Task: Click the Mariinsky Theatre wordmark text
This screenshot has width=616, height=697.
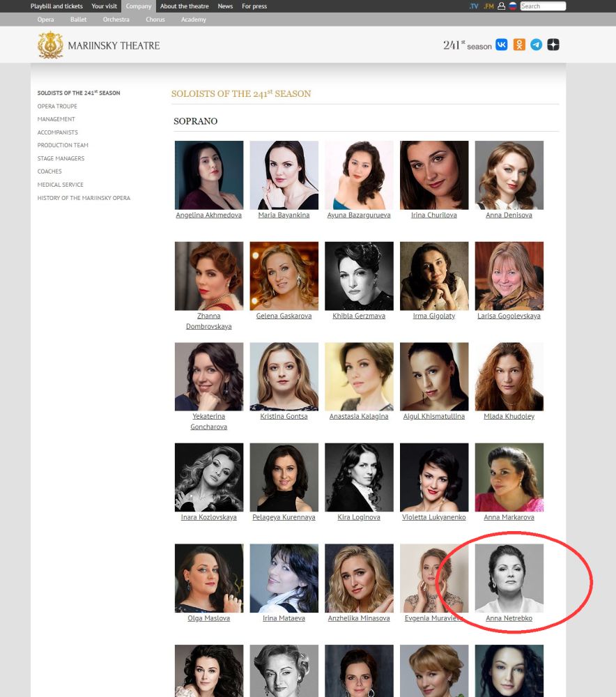Action: click(x=114, y=46)
